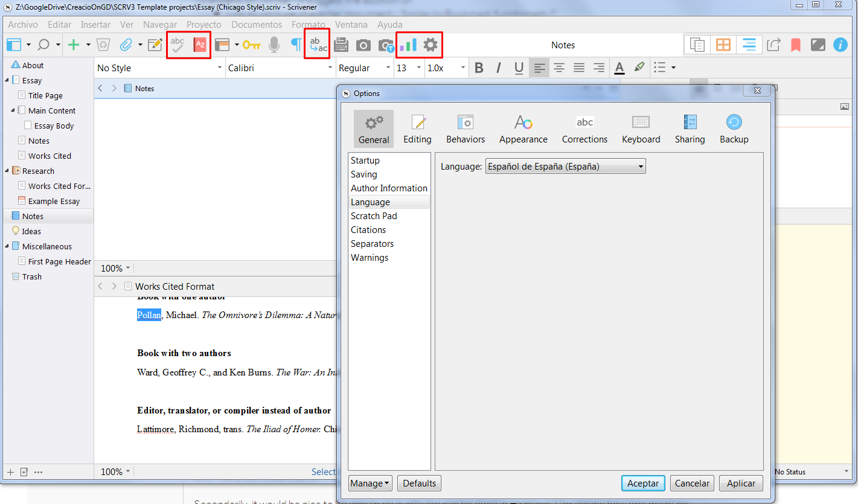Toggle Bold formatting
Image resolution: width=858 pixels, height=504 pixels.
479,68
